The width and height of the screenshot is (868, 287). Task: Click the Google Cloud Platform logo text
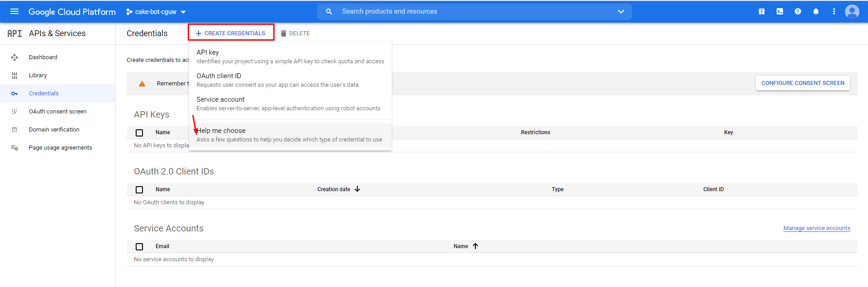tap(72, 12)
